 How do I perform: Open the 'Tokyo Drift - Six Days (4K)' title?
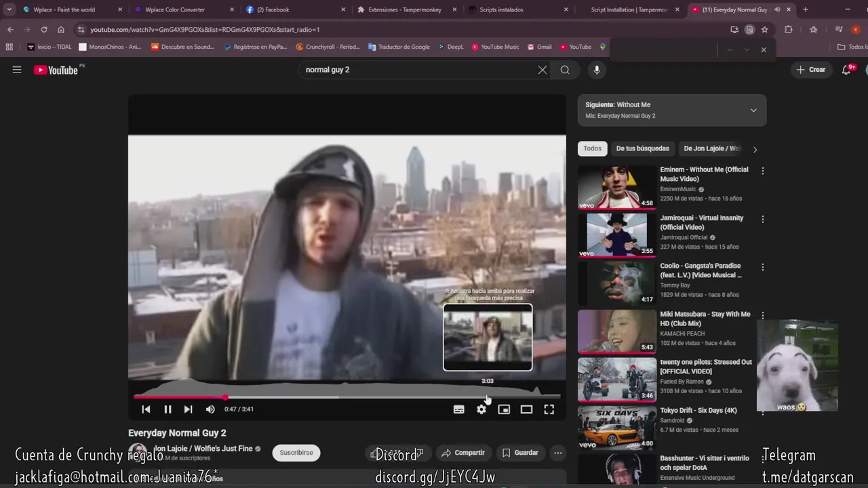click(x=698, y=410)
